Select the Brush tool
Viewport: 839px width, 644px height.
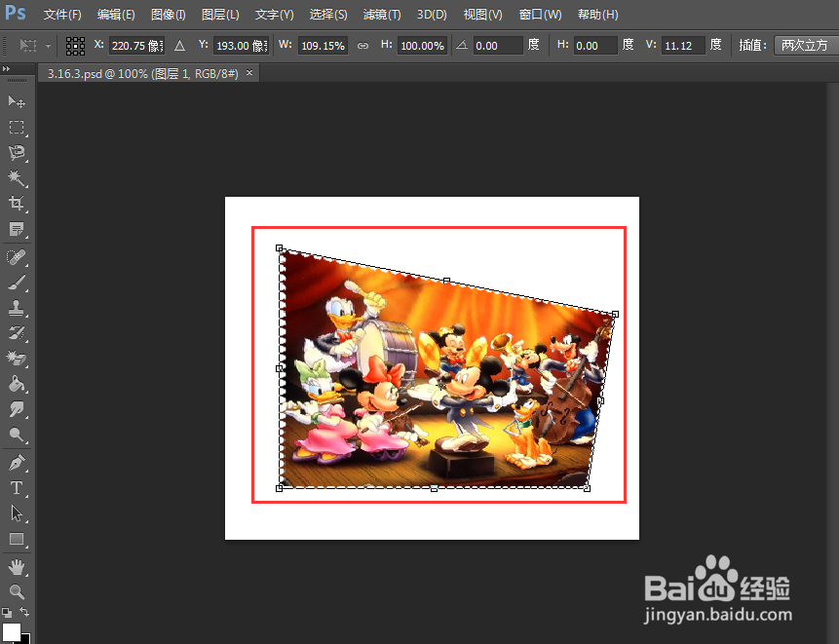pyautogui.click(x=17, y=283)
